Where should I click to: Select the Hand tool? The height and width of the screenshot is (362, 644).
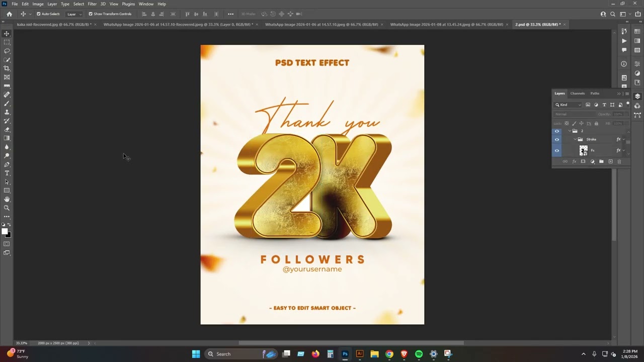[7, 199]
